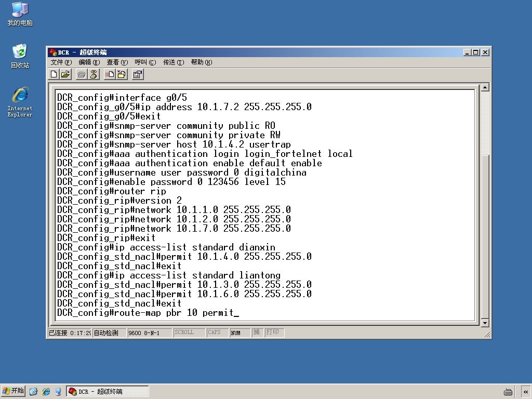
Task: Click the CAPS status bar indicator
Action: [x=217, y=332]
